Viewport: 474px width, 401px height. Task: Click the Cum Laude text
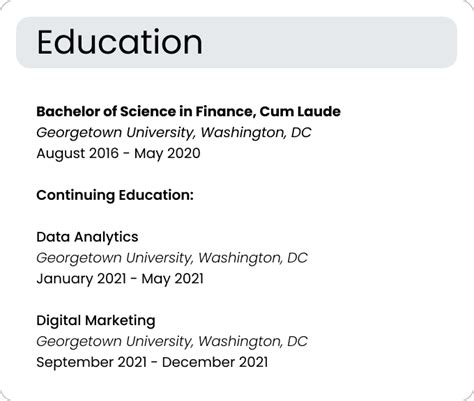pos(300,111)
